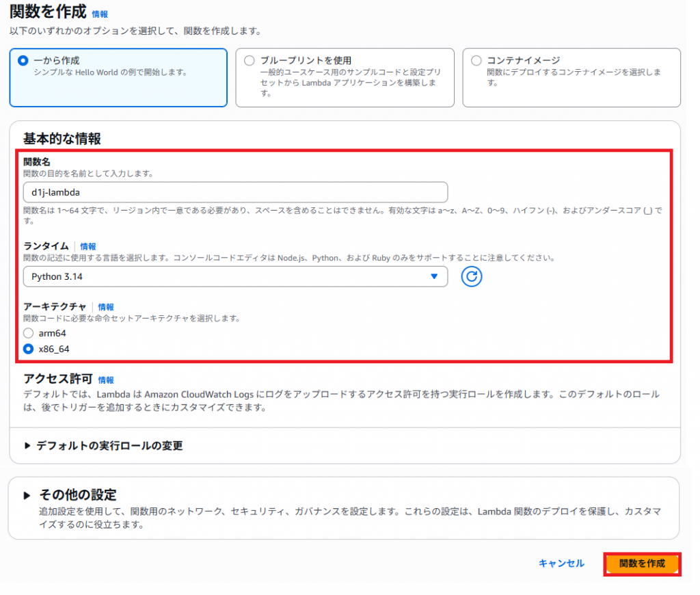
Task: Choose the x86_64 architecture option
Action: (x=28, y=349)
